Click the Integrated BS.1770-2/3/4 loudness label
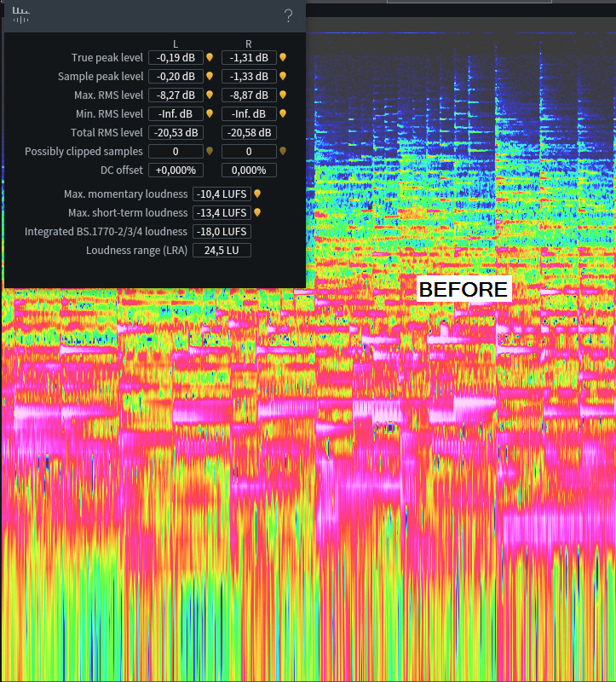 coord(106,231)
